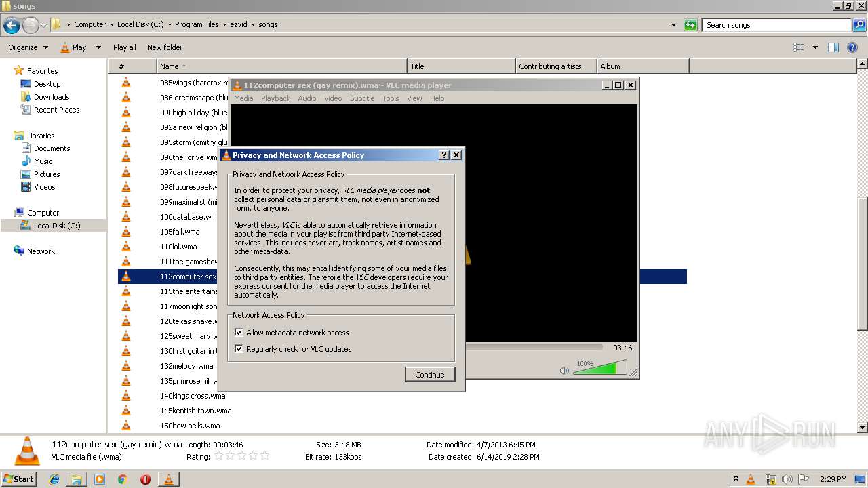Viewport: 868px width, 488px height.
Task: Select file 132melody.wma
Action: coord(186,366)
